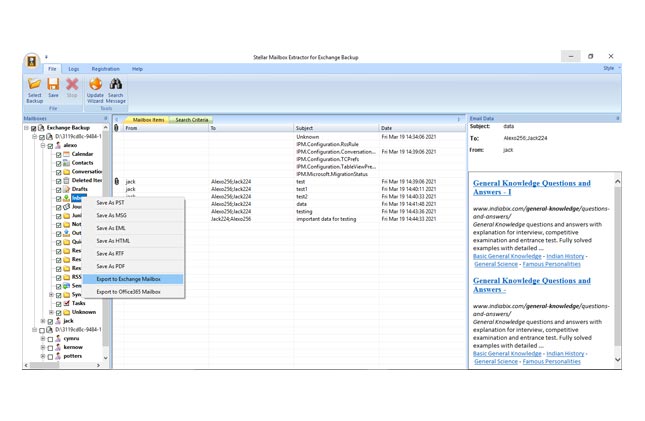Check the kernow mailbox checkbox
This screenshot has height=421, width=645.
point(50,348)
